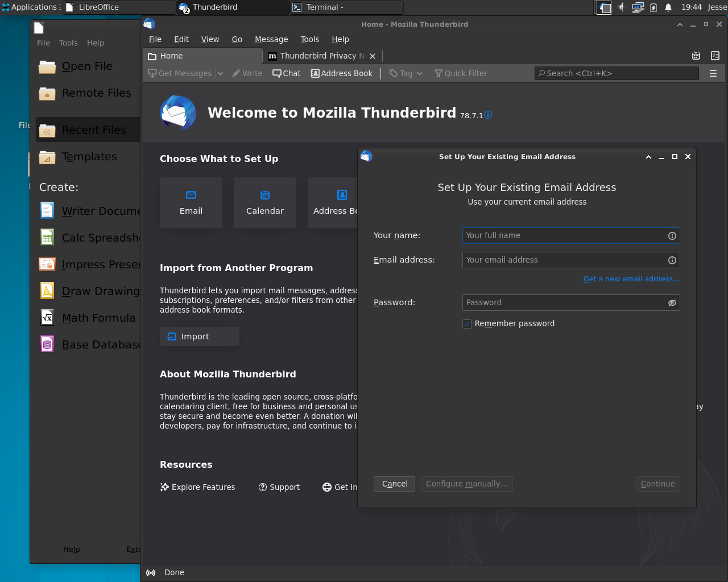Click Configure manually button
728x582 pixels.
(x=466, y=484)
